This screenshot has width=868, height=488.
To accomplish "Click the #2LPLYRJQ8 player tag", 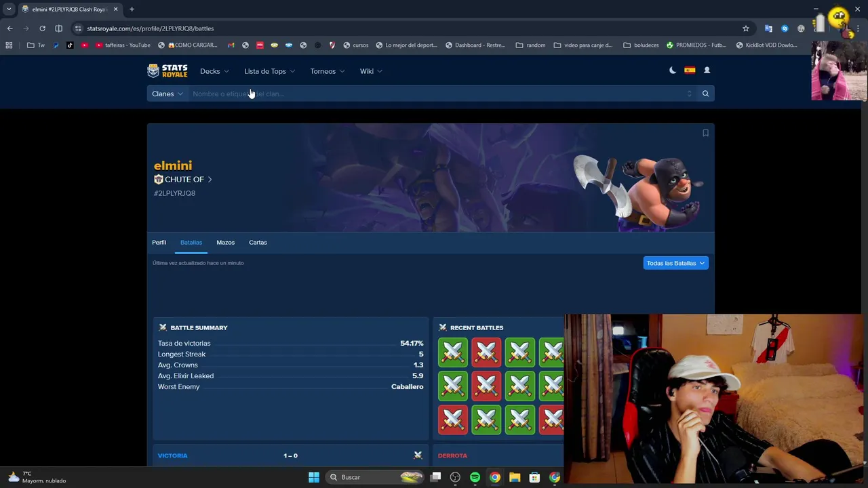I will coord(174,193).
